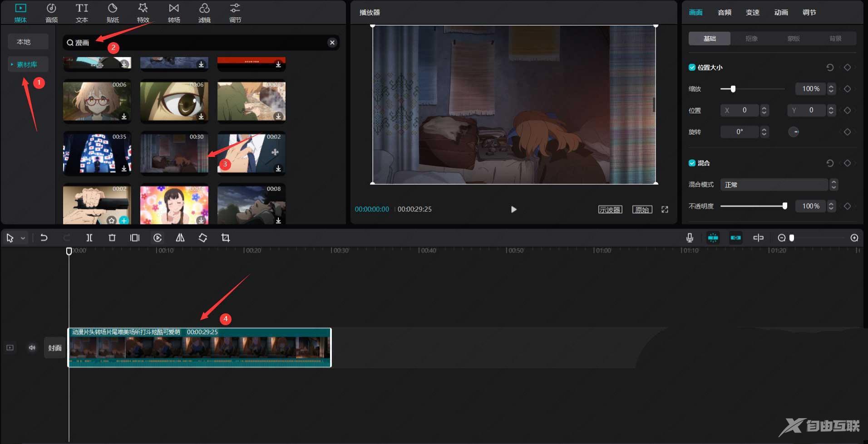Click the search field containing 漫画

tap(201, 43)
